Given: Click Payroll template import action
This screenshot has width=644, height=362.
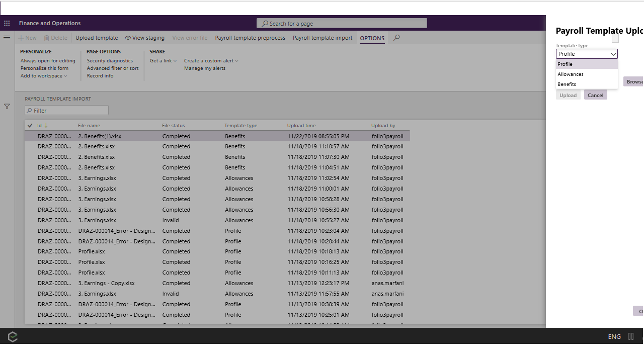Looking at the screenshot, I should pos(323,38).
